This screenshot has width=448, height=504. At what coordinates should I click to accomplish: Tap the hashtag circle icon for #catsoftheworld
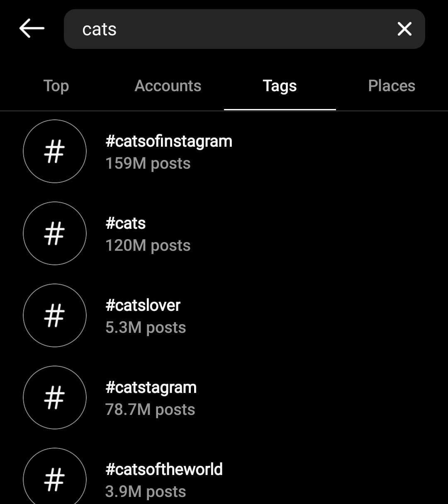tap(55, 477)
